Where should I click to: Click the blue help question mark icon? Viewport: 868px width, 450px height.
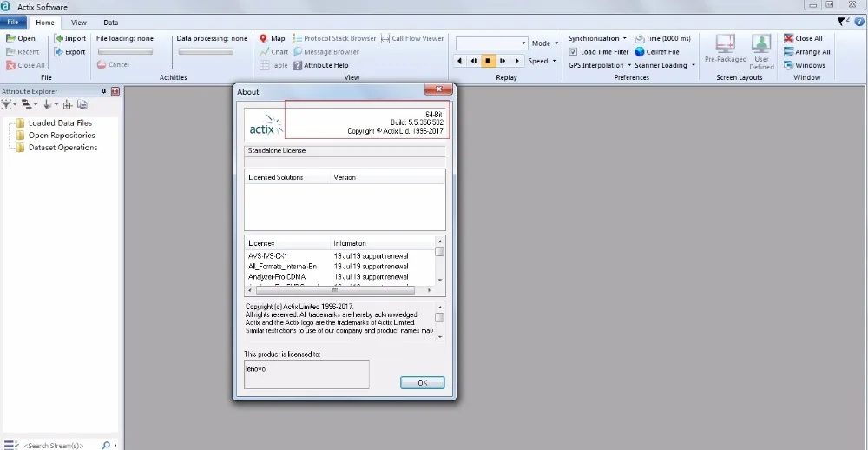point(859,21)
